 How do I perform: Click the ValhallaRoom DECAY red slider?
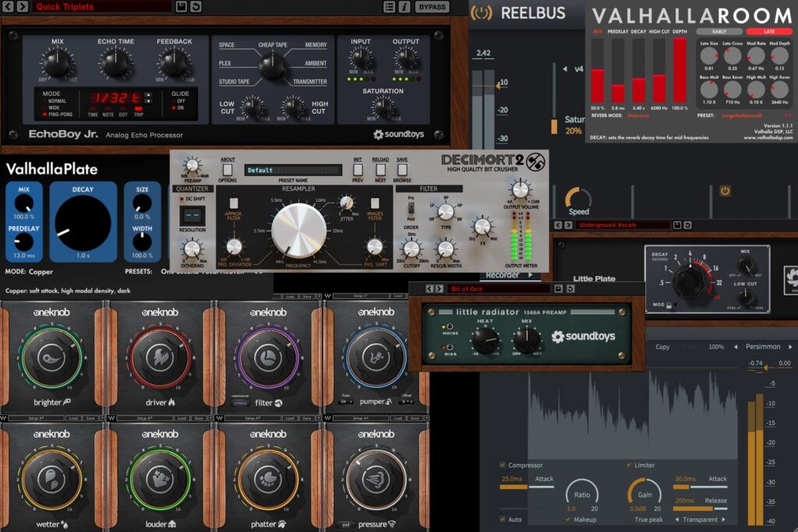638,71
